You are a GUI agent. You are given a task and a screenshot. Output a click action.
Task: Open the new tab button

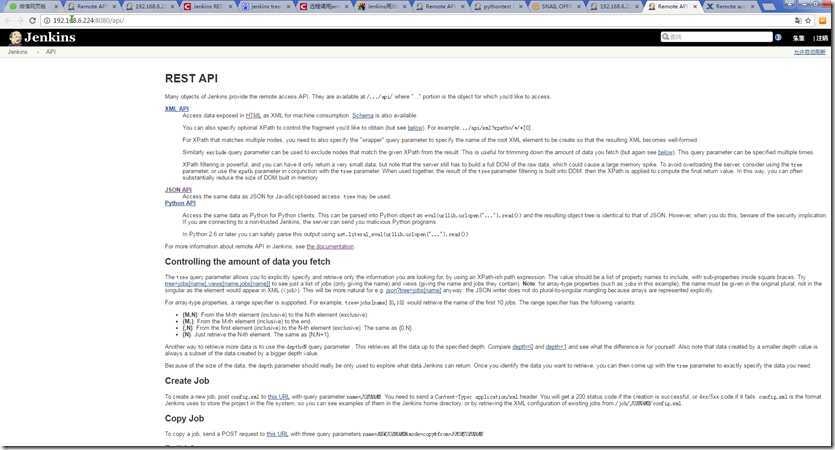click(768, 6)
